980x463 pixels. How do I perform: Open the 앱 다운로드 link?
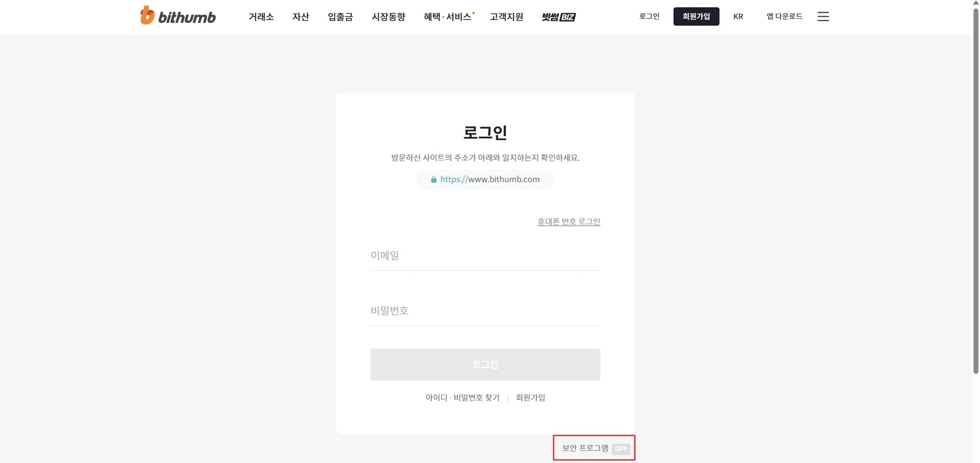(785, 16)
